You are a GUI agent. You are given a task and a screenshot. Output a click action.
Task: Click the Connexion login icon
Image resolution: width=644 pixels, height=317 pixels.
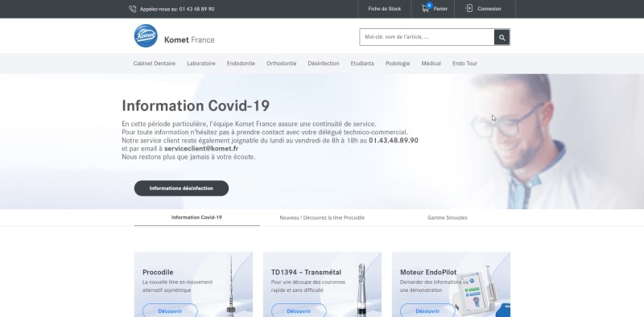point(469,9)
